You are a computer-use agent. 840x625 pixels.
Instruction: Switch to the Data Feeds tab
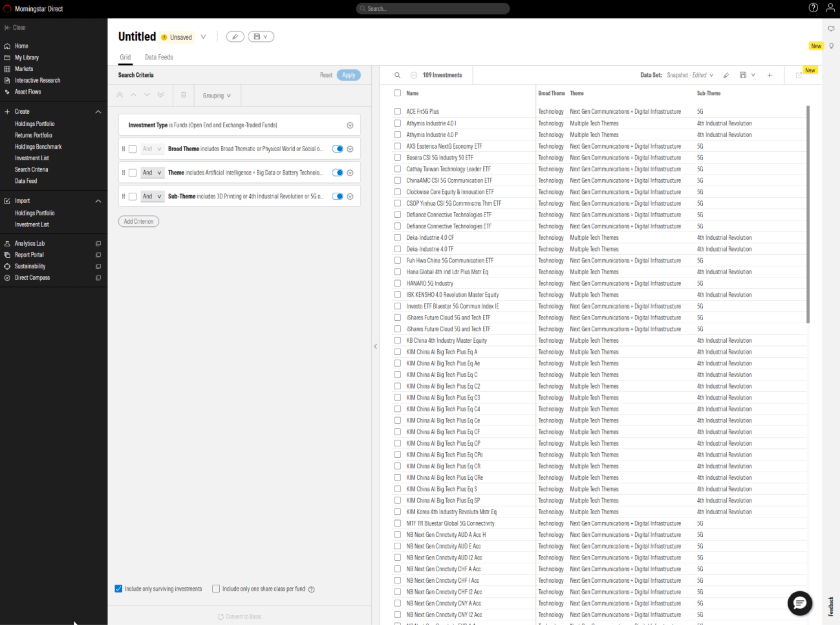point(159,57)
